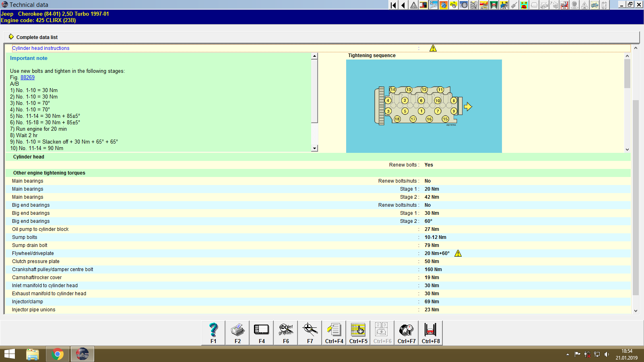The image size is (644, 362).
Task: Click the wheel alignment toolbar icon
Action: pos(464,5)
